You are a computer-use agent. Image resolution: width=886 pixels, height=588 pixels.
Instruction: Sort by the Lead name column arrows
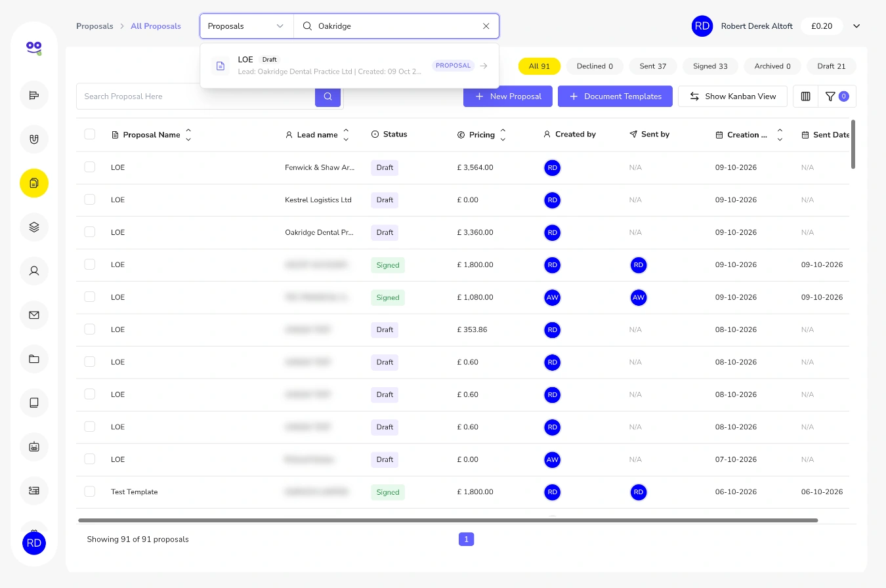coord(346,135)
